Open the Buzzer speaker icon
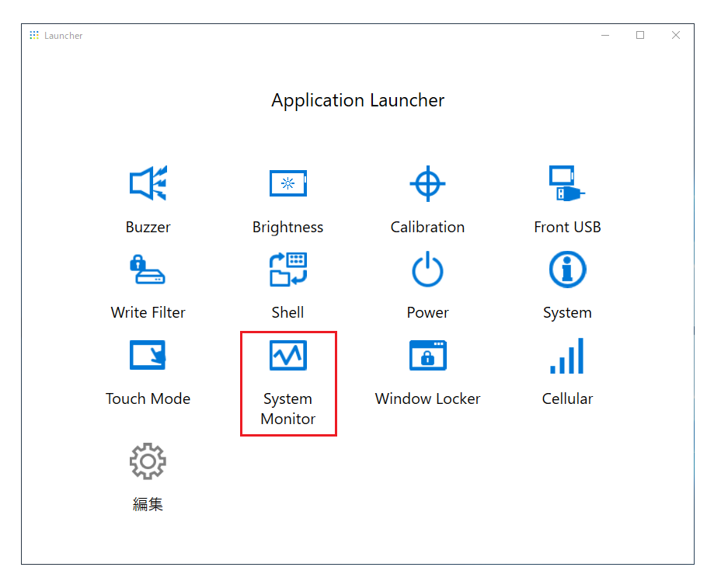Image resolution: width=721 pixels, height=588 pixels. coord(148,184)
